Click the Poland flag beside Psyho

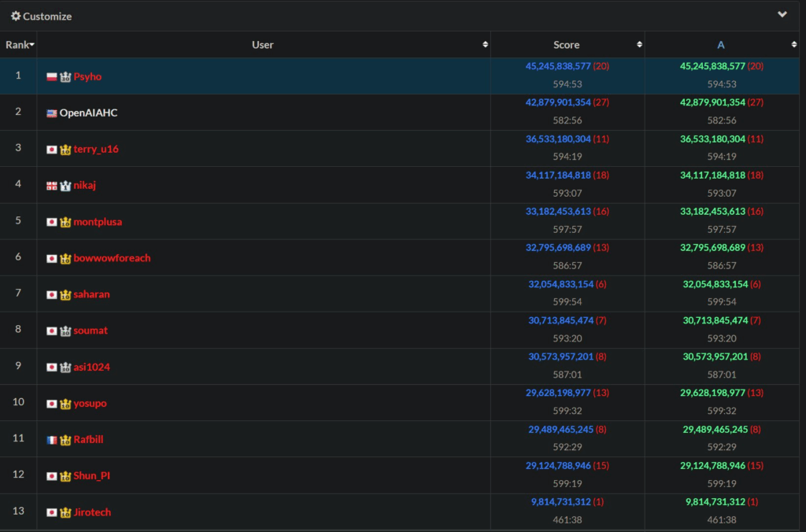pyautogui.click(x=52, y=77)
